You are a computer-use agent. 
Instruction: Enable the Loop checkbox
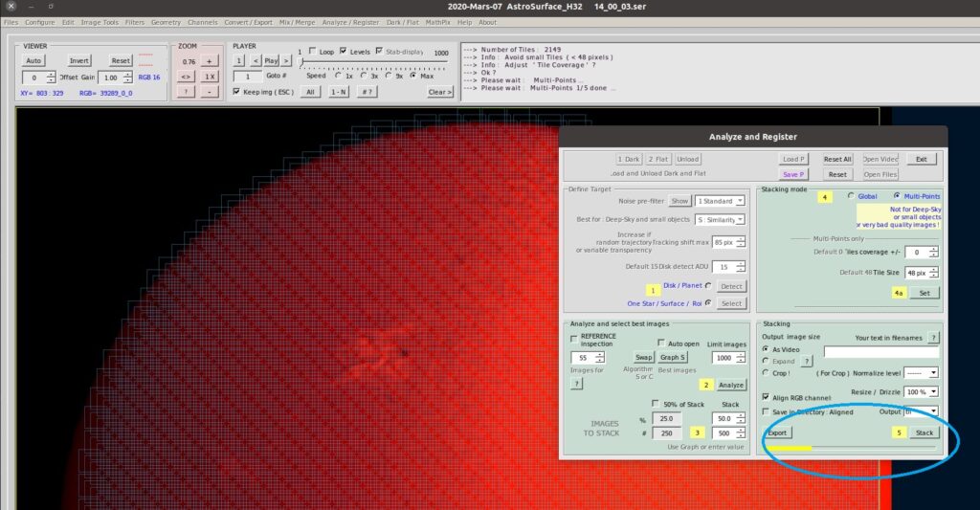click(x=312, y=51)
